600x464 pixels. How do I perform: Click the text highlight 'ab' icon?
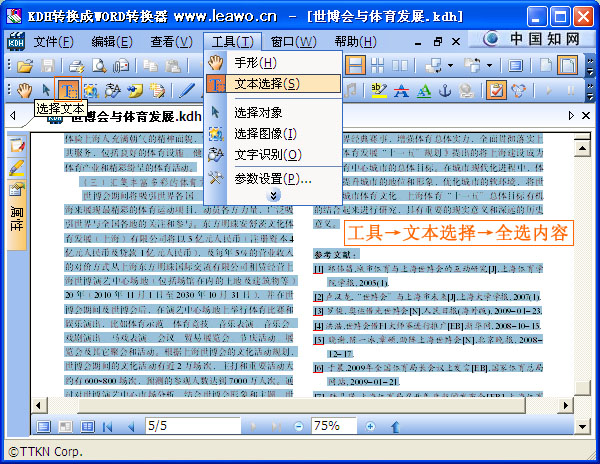tap(379, 90)
